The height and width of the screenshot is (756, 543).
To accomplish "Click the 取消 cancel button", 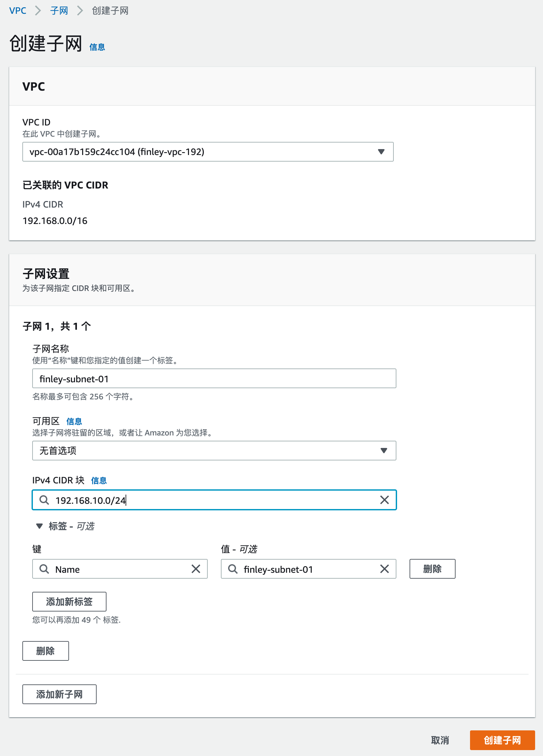I will click(x=439, y=740).
